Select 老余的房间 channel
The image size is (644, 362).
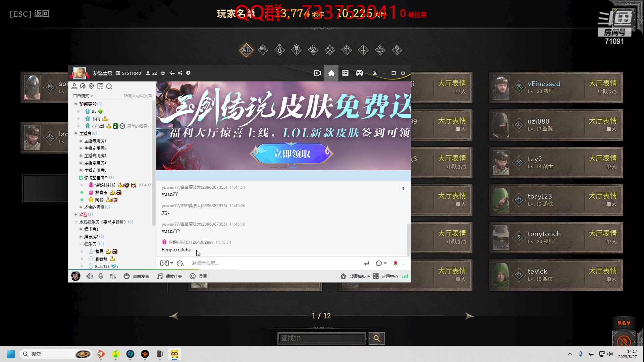coord(94,207)
